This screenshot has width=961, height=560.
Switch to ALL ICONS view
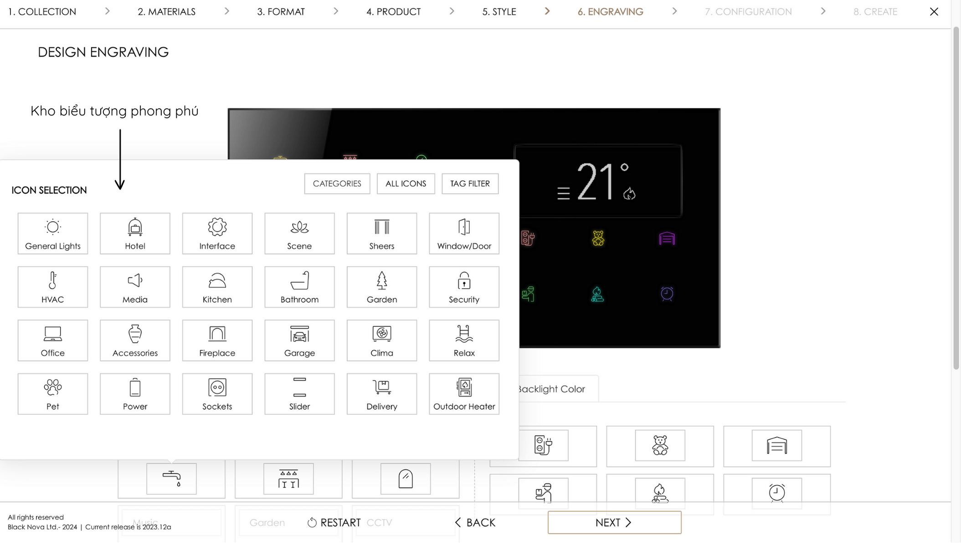pos(406,183)
